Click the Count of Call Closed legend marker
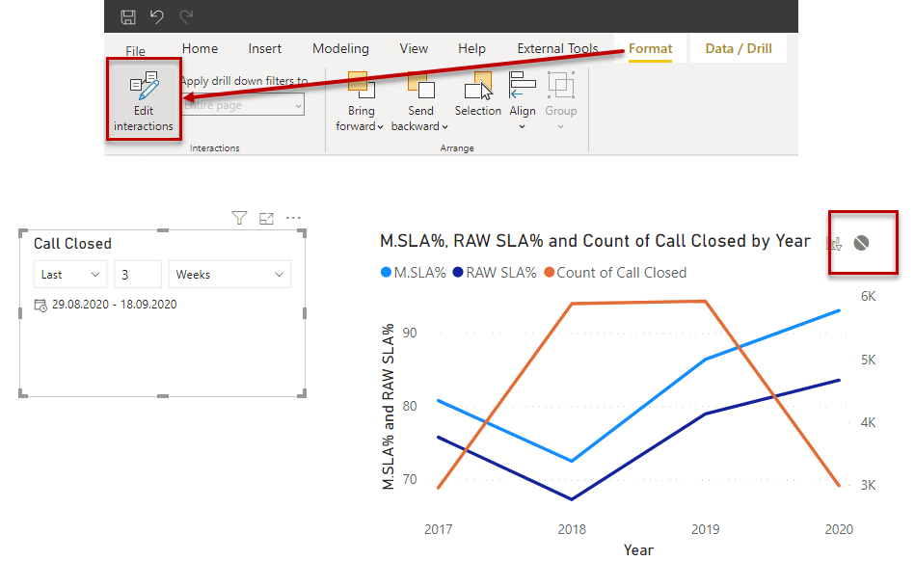 click(x=550, y=273)
